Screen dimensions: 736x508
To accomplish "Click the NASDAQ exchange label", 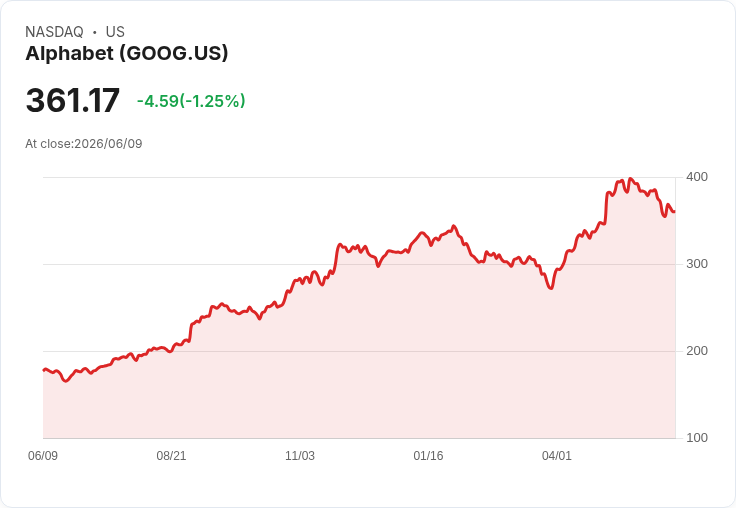I will click(54, 32).
